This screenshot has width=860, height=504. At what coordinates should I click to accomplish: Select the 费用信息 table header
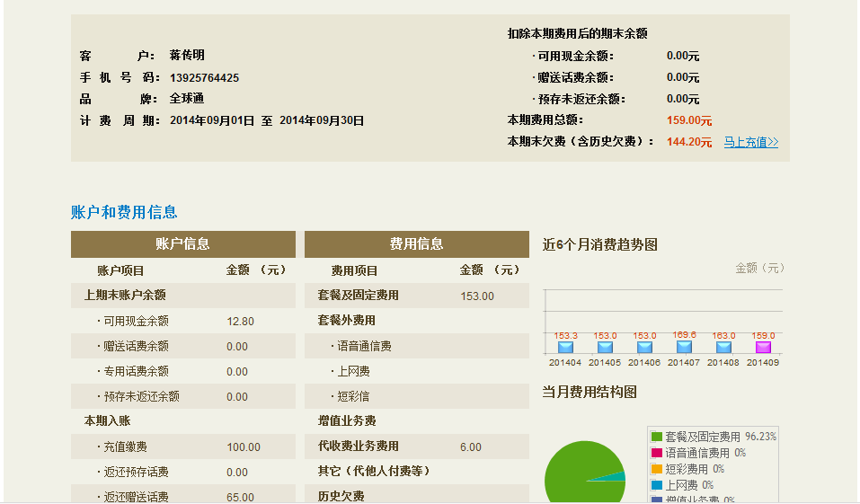(x=416, y=244)
